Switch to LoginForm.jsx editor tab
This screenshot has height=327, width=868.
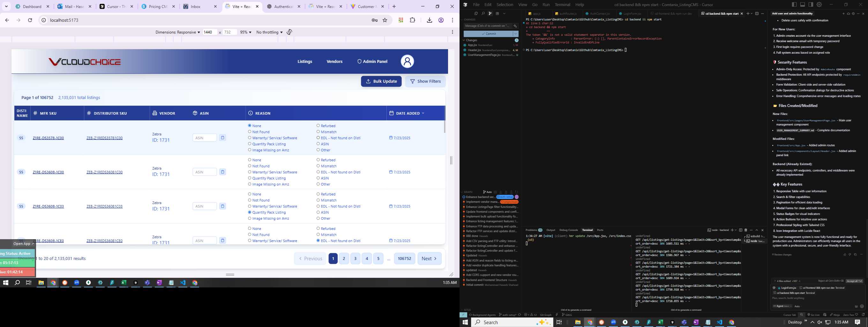[x=632, y=13]
